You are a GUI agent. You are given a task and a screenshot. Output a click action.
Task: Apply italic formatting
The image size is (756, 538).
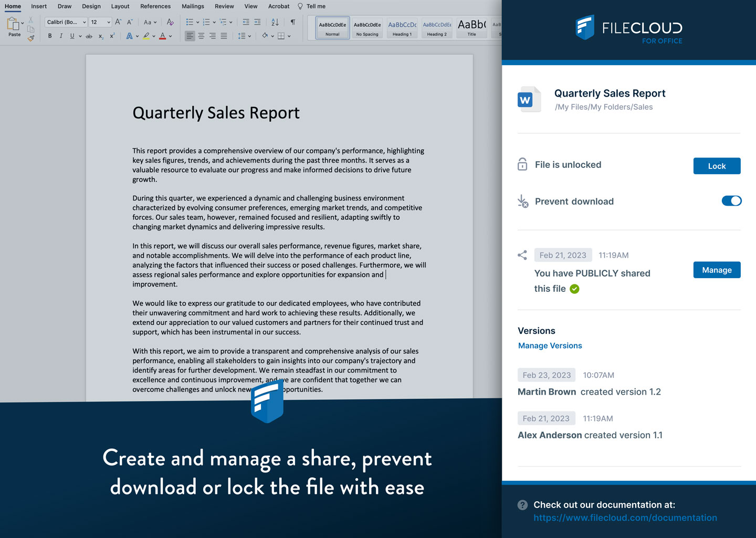[x=61, y=36]
